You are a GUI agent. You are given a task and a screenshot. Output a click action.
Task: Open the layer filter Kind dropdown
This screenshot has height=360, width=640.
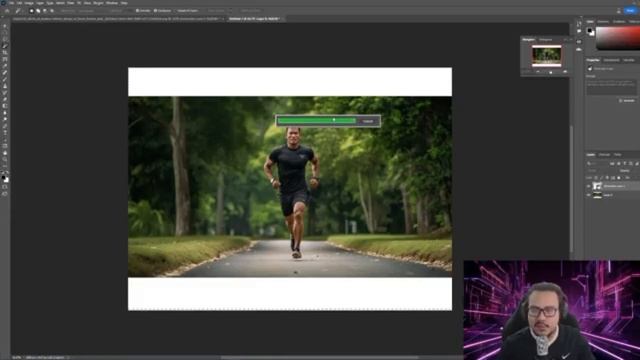pos(598,164)
